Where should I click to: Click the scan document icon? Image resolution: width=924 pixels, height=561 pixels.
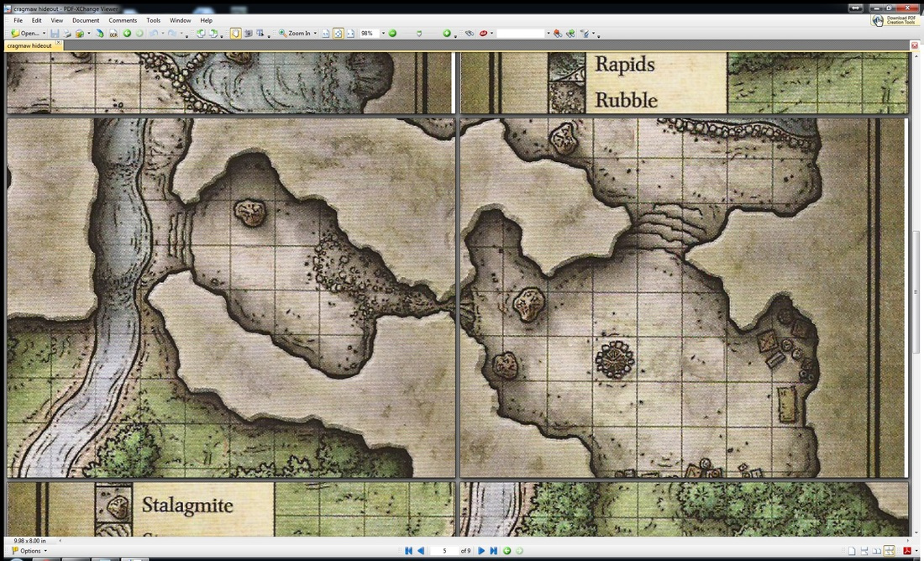(x=100, y=34)
